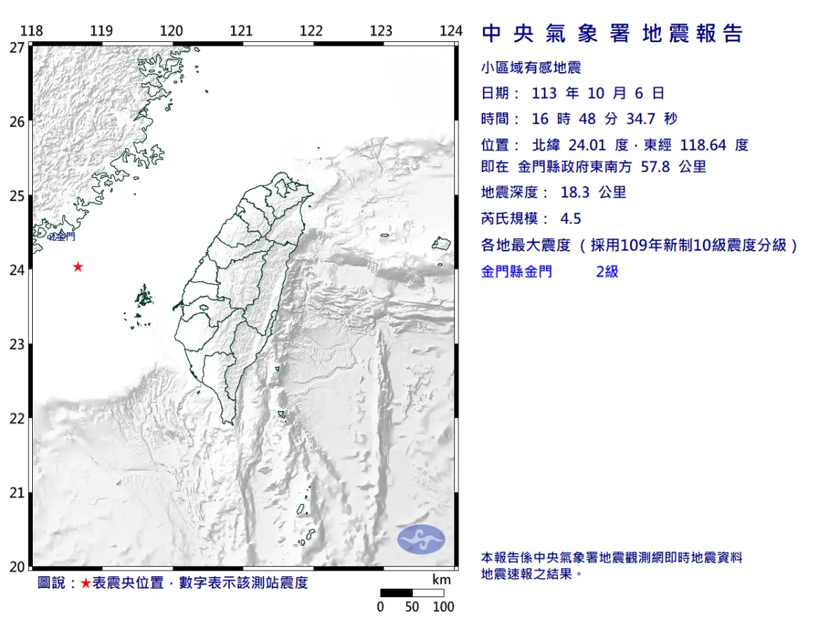Toggle the 金門縣金門 2級 intensity entry
Image resolution: width=840 pixels, height=630 pixels.
549,272
